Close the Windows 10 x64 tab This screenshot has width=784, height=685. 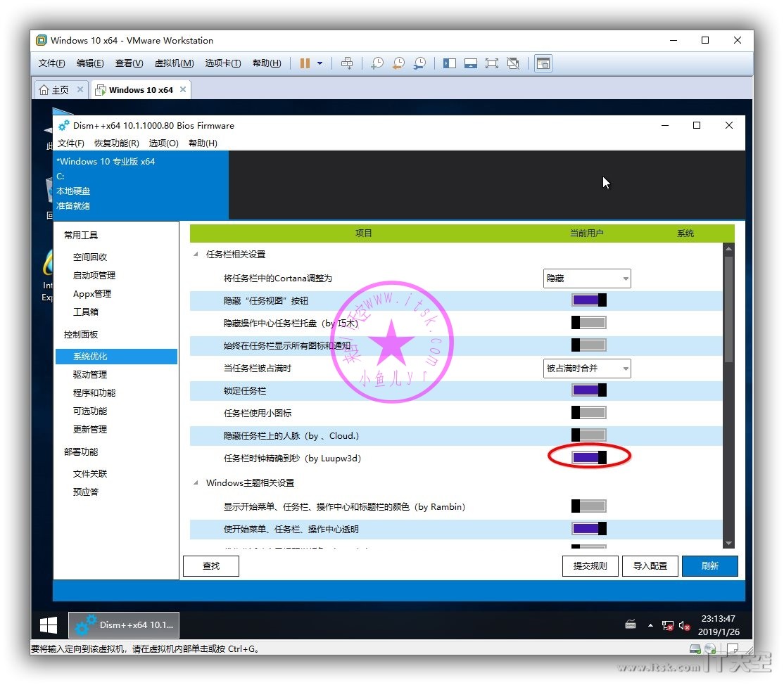click(x=183, y=89)
